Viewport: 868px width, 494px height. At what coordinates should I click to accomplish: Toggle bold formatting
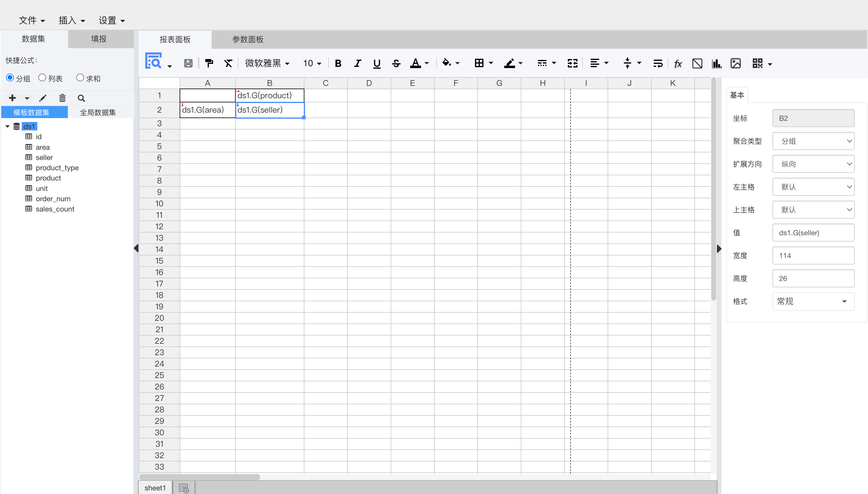click(x=338, y=64)
